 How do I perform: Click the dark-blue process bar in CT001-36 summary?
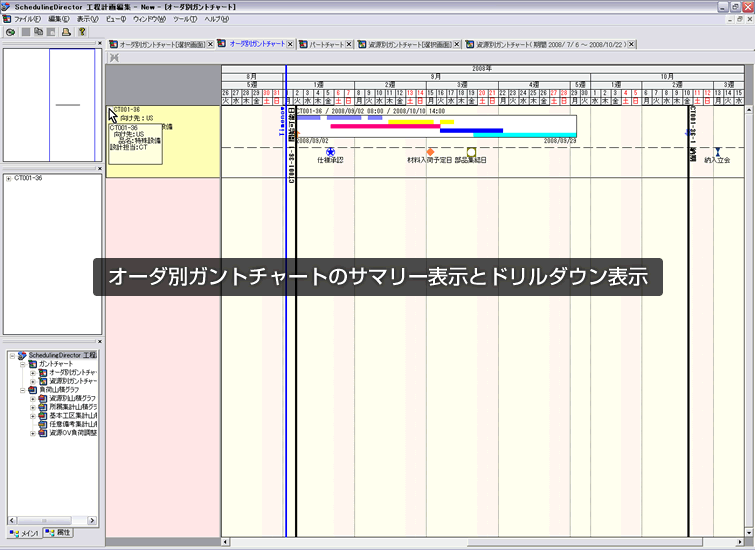coord(471,131)
